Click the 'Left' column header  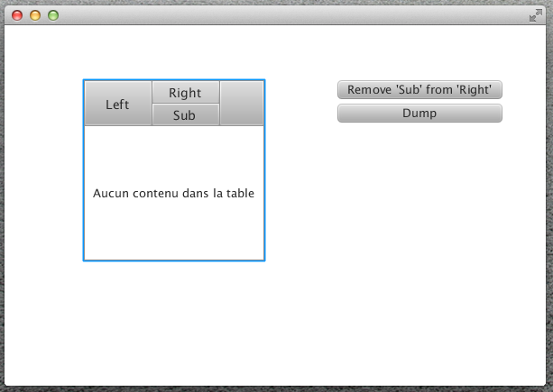pyautogui.click(x=117, y=104)
